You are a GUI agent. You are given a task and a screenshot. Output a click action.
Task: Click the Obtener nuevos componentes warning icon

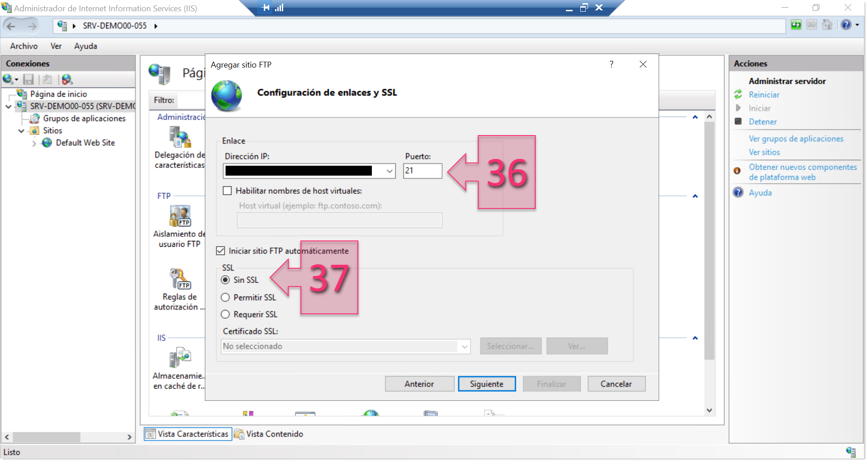737,171
